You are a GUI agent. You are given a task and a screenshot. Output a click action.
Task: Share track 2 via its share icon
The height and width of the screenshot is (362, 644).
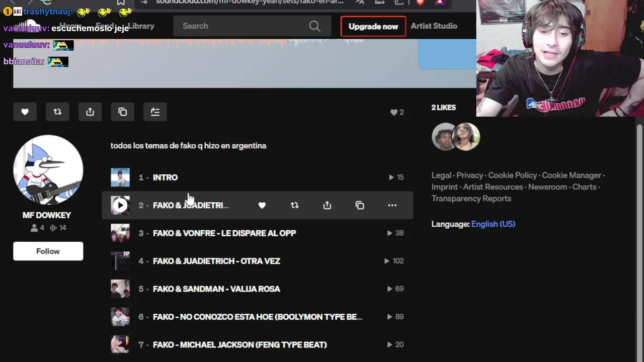[327, 205]
